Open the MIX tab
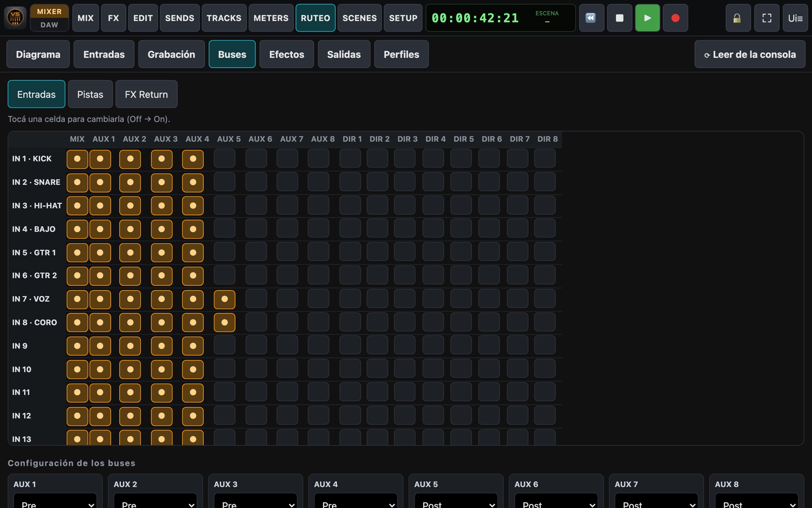Viewport: 812px width, 508px height. [x=85, y=18]
